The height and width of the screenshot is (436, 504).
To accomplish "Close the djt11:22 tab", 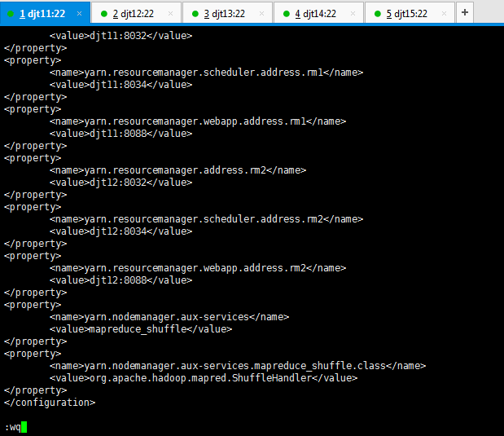I will (x=80, y=14).
